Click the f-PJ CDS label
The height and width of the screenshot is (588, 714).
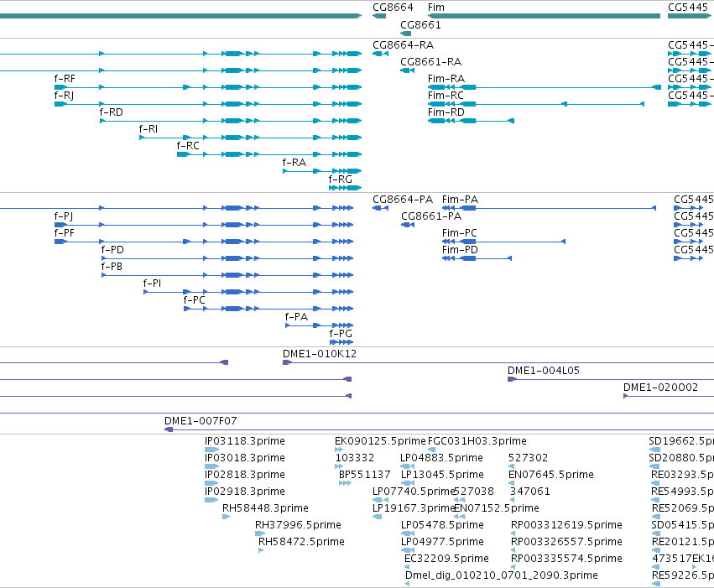pos(64,216)
